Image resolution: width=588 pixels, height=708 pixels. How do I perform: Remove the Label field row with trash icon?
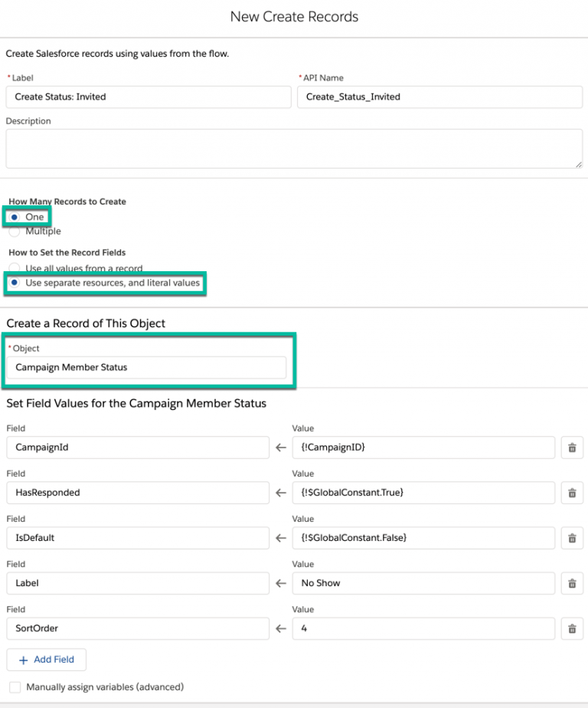click(572, 583)
